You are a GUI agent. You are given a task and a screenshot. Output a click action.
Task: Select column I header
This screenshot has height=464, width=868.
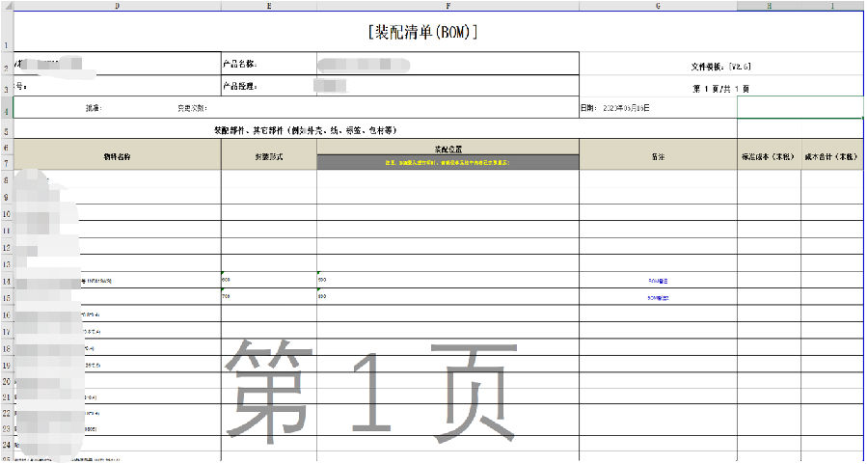click(832, 6)
